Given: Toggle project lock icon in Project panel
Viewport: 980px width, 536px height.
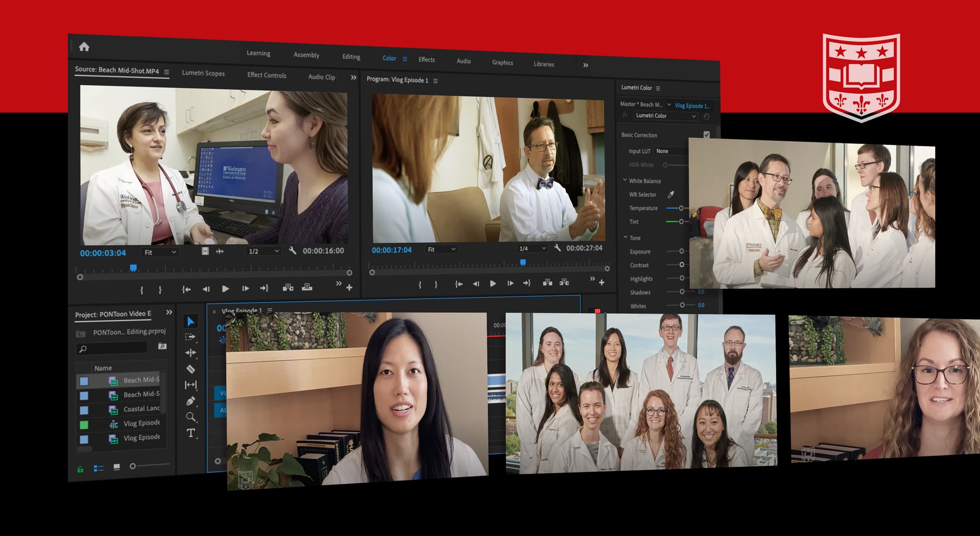Looking at the screenshot, I should [80, 469].
